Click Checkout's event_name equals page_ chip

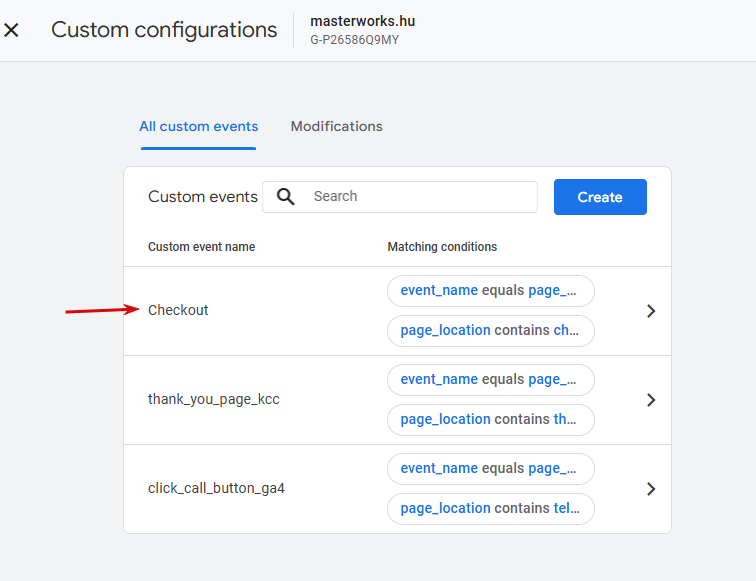490,291
